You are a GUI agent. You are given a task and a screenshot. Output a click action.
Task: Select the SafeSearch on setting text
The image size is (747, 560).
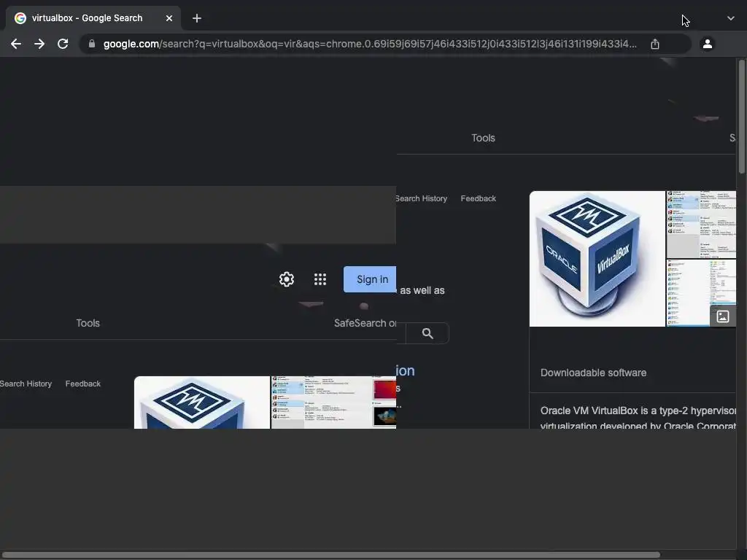[365, 323]
